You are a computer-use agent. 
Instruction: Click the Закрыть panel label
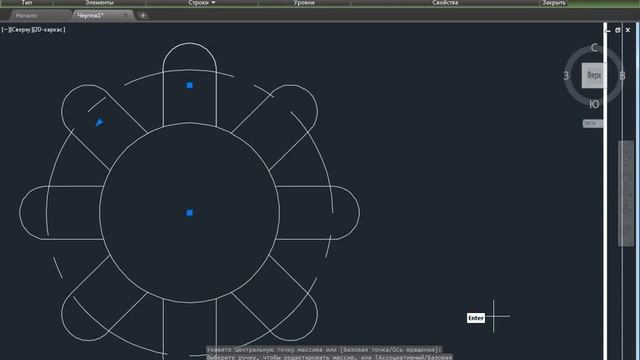pos(554,3)
